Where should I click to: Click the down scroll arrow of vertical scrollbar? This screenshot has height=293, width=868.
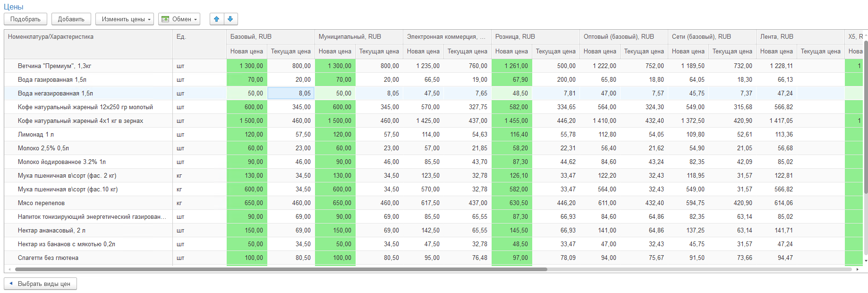[x=865, y=260]
